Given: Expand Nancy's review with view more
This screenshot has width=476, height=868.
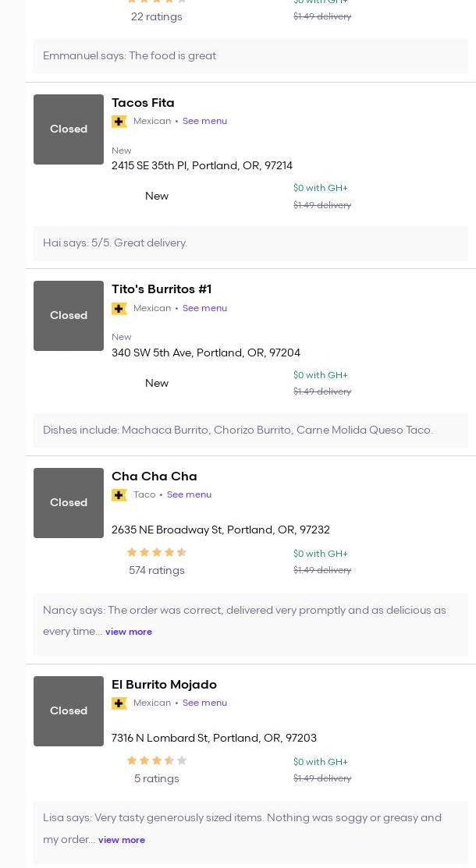Looking at the screenshot, I should 129,632.
